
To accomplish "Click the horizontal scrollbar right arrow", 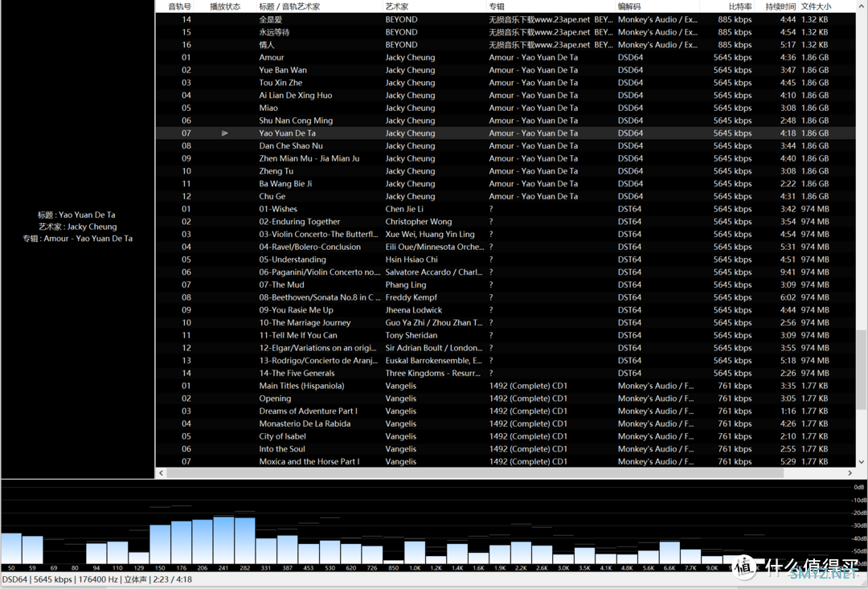I will (850, 472).
